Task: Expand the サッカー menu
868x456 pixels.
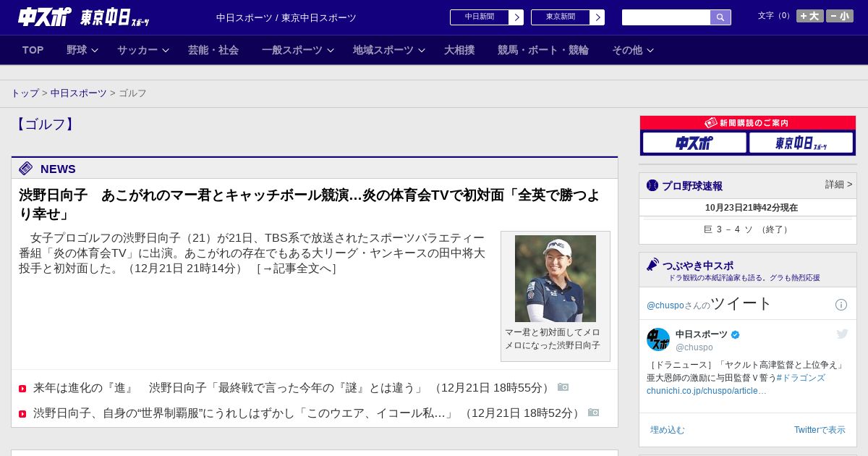Action: (x=143, y=50)
